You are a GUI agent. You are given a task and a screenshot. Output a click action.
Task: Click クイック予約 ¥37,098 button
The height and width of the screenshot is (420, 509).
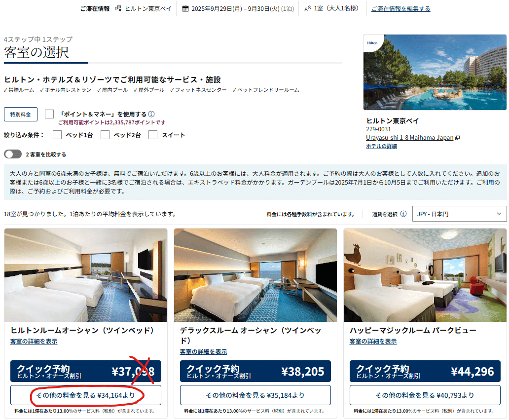pos(86,371)
